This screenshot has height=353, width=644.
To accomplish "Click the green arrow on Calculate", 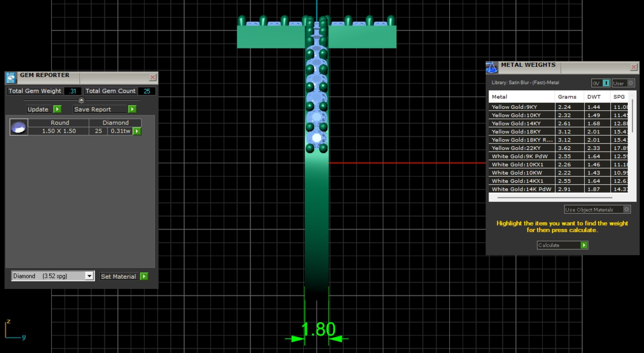I will click(x=584, y=245).
